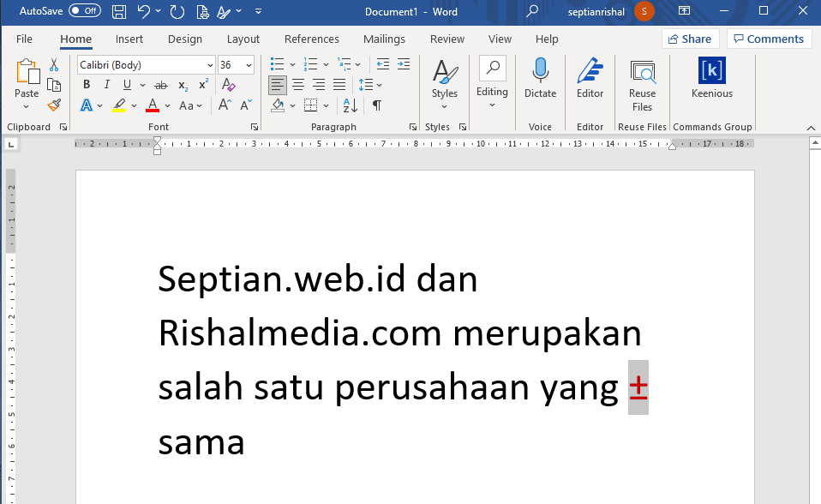Toggle align left paragraph button

[x=277, y=85]
